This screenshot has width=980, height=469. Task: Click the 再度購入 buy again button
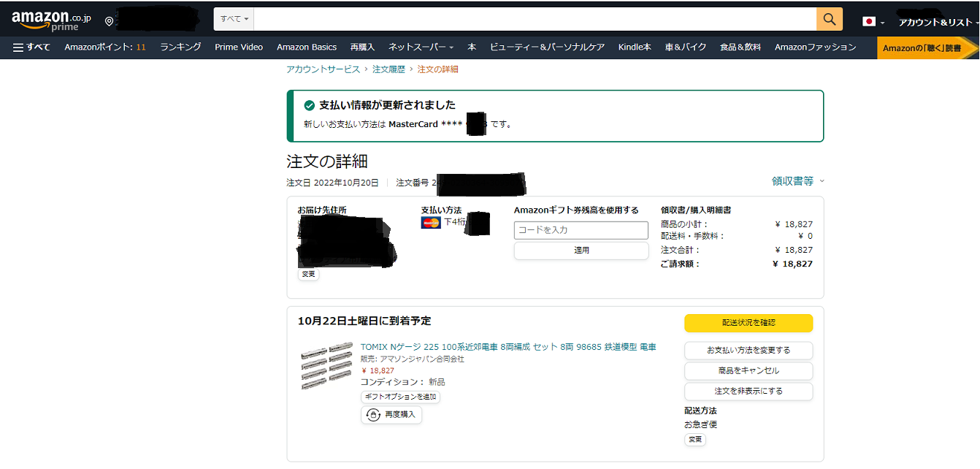coord(391,415)
